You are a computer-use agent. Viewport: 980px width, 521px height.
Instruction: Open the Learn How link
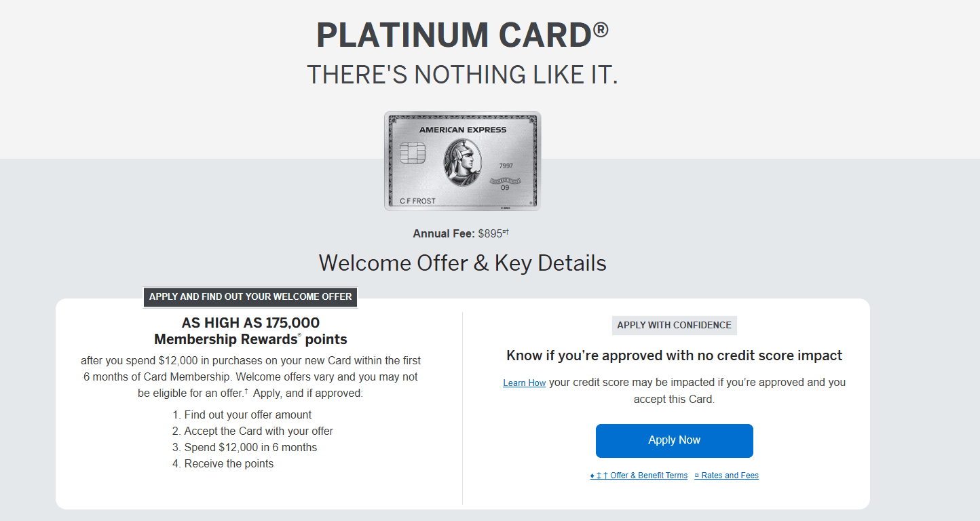pos(524,383)
